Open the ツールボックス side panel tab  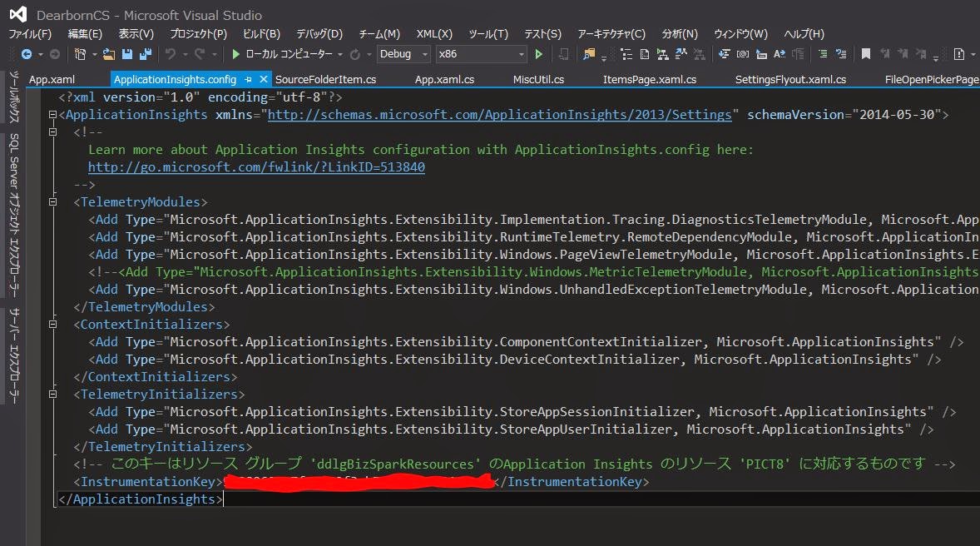tap(14, 97)
